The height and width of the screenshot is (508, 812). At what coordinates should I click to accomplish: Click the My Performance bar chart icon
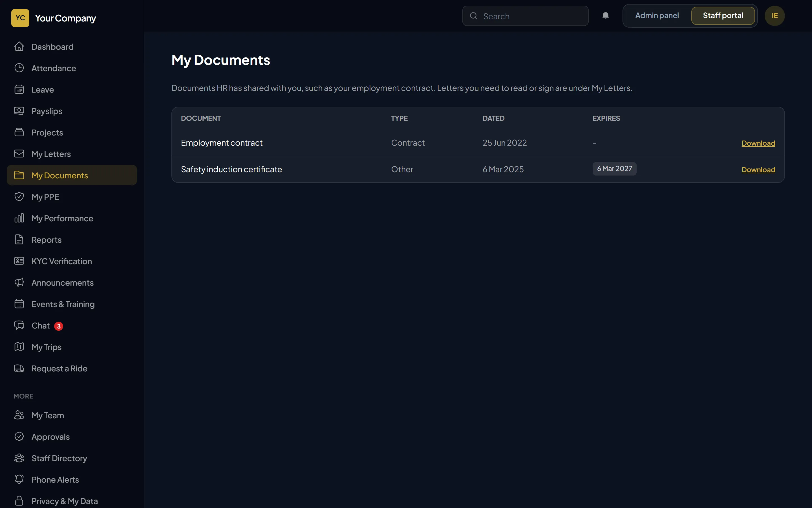point(19,218)
